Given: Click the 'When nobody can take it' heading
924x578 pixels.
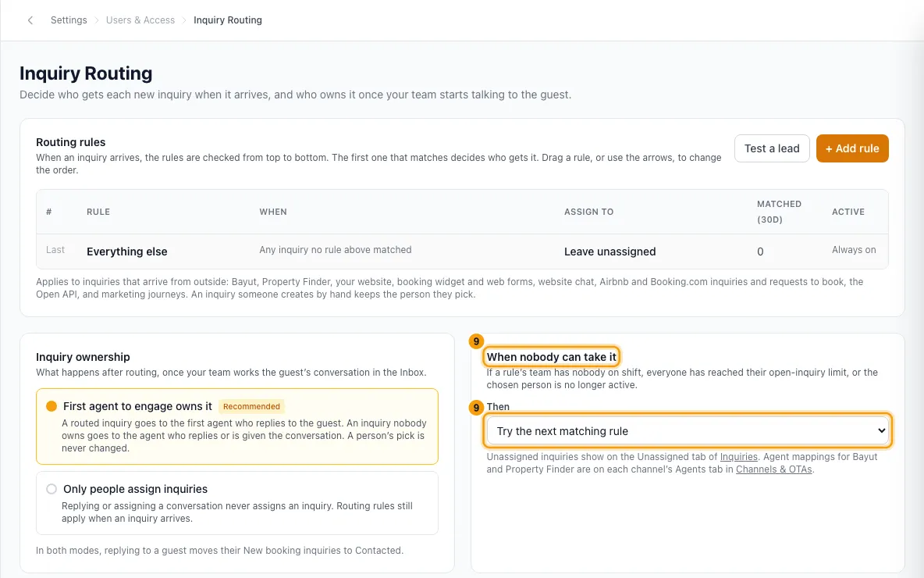Looking at the screenshot, I should (552, 357).
